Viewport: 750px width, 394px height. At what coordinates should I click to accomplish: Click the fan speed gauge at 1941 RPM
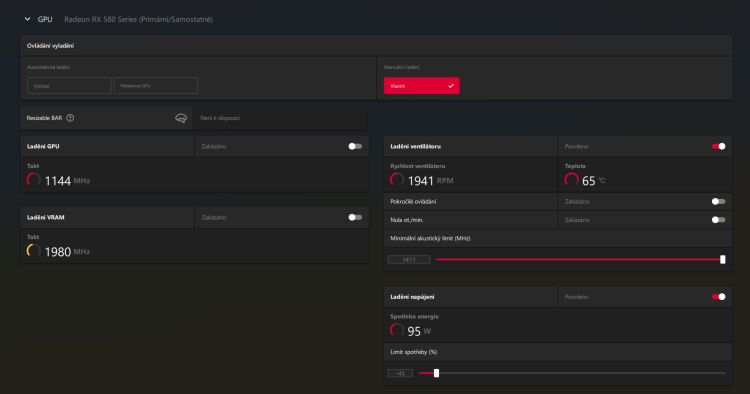[397, 180]
